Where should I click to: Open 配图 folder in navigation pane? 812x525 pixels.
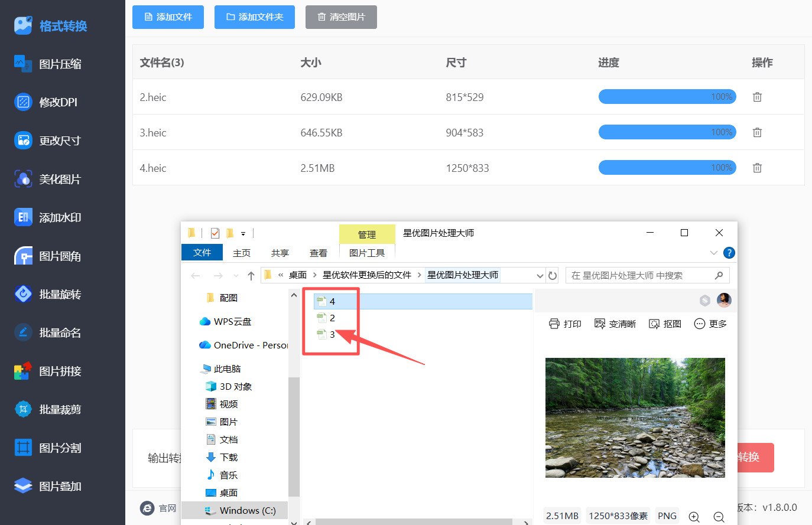(222, 298)
